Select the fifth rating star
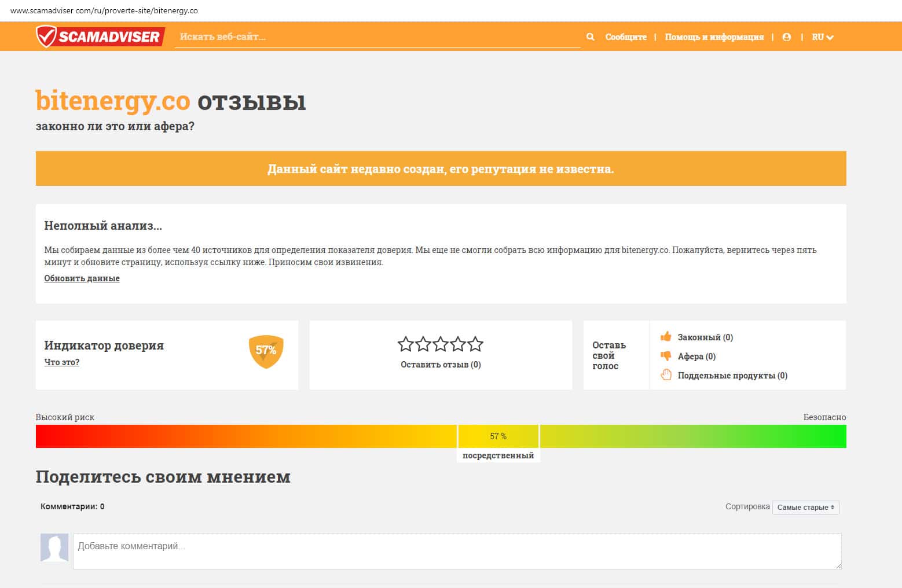The width and height of the screenshot is (902, 588). point(475,344)
